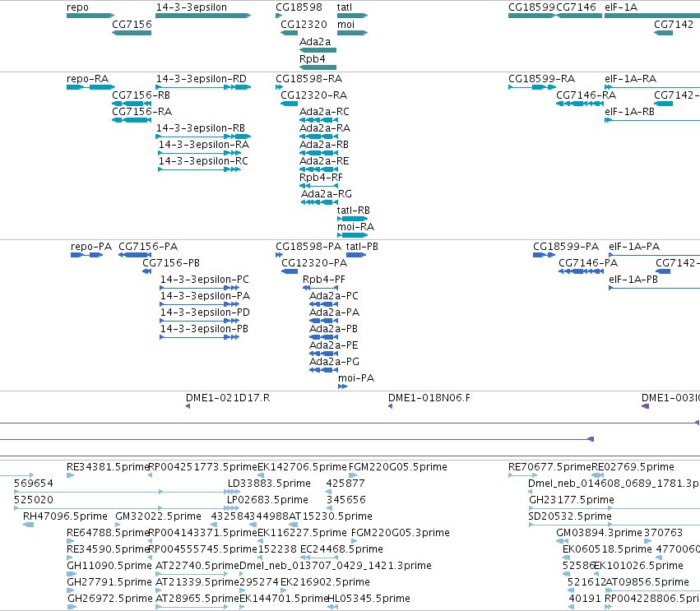Click protein tatl-PB
The width and height of the screenshot is (700, 611).
click(x=356, y=255)
